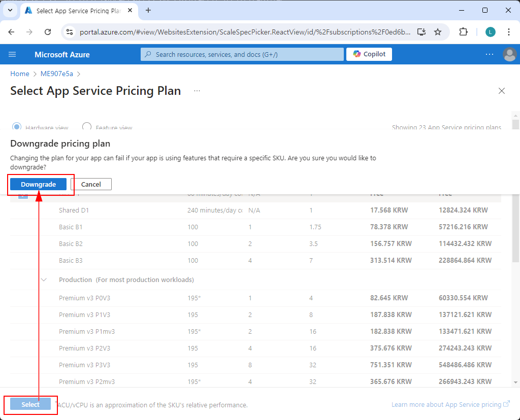Select the Basic B1 plan row
The image size is (520, 420).
point(256,227)
